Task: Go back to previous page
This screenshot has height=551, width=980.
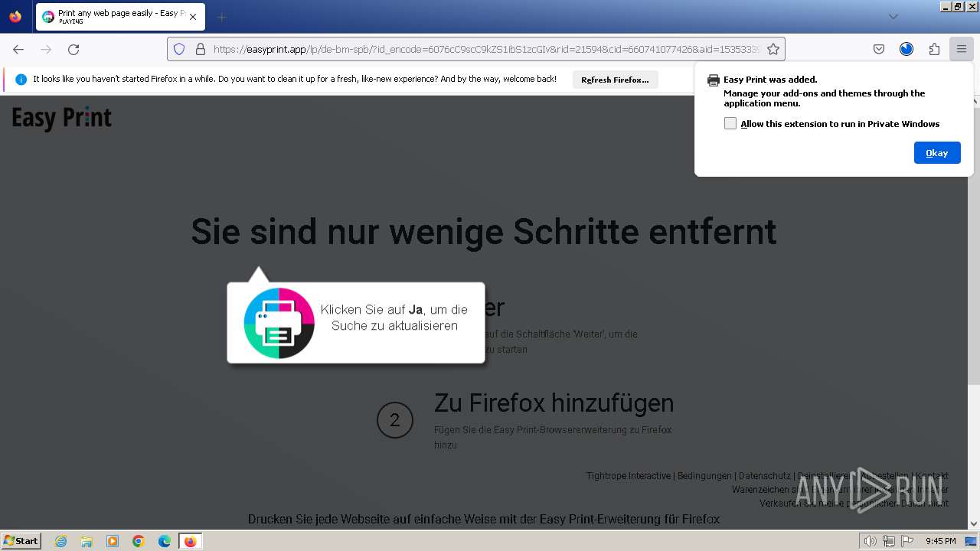Action: coord(18,49)
